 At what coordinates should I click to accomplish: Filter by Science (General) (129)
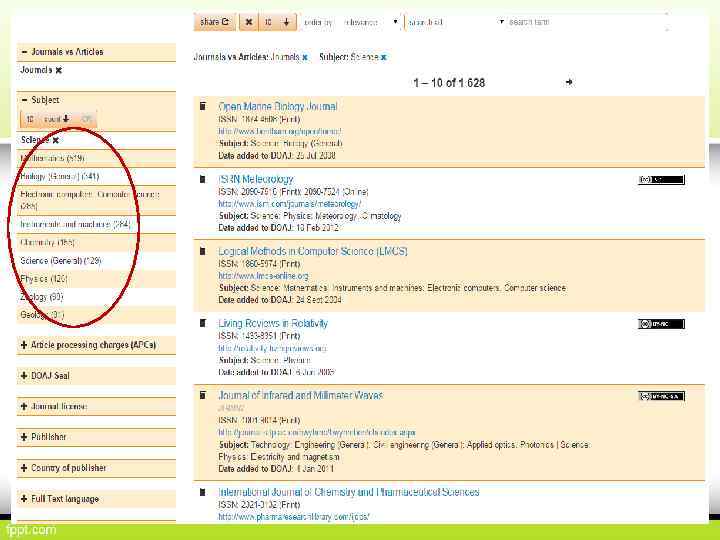tap(61, 261)
